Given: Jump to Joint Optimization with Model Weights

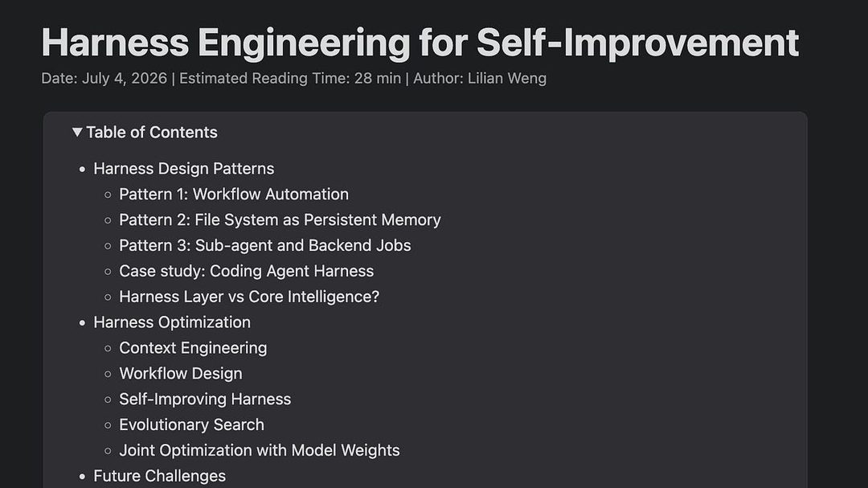Looking at the screenshot, I should pos(260,450).
